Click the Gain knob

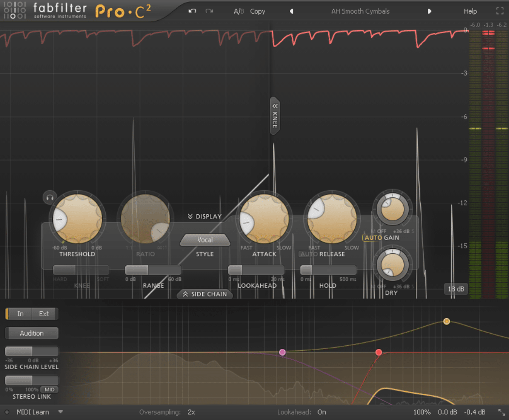point(392,208)
